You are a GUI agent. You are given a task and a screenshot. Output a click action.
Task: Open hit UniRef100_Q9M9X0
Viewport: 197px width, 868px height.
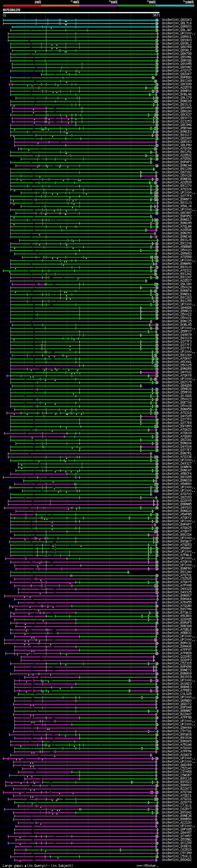pos(177,26)
